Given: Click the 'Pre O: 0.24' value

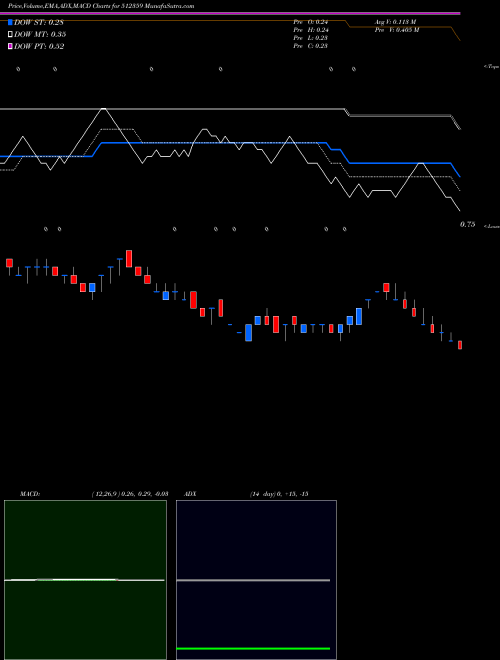Looking at the screenshot, I should (x=311, y=22).
